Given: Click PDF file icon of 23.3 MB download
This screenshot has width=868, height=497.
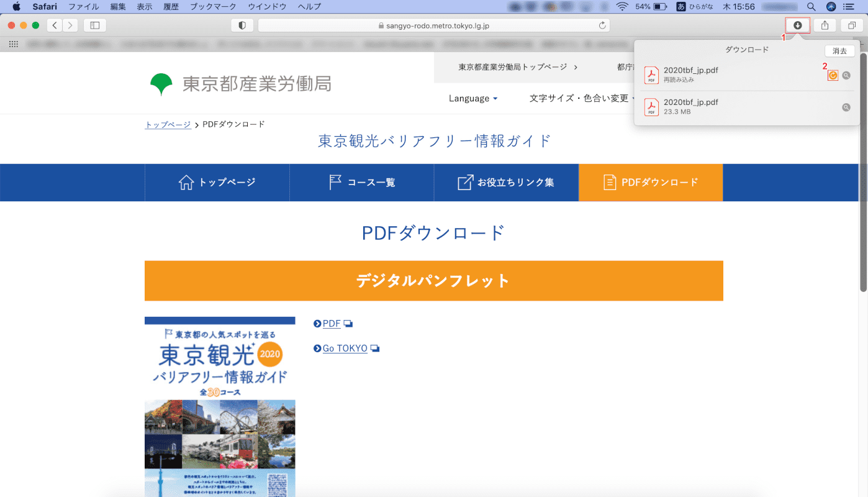Looking at the screenshot, I should click(x=651, y=107).
